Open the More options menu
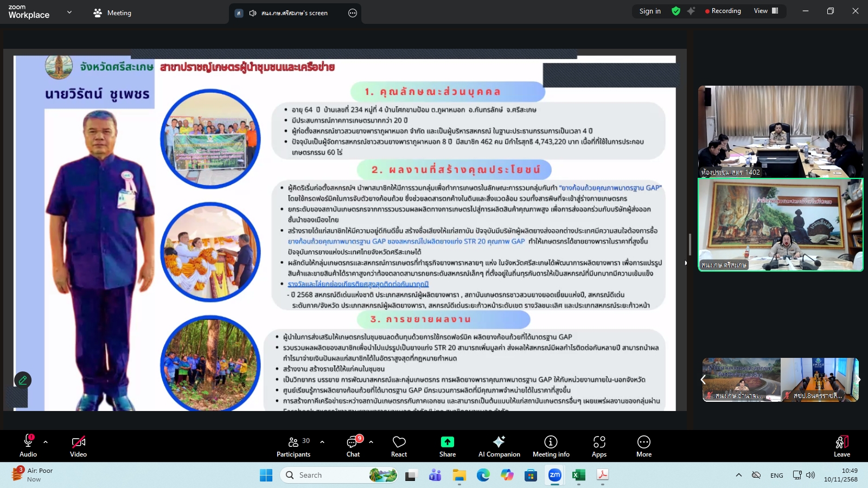Viewport: 868px width, 488px height. (x=643, y=446)
